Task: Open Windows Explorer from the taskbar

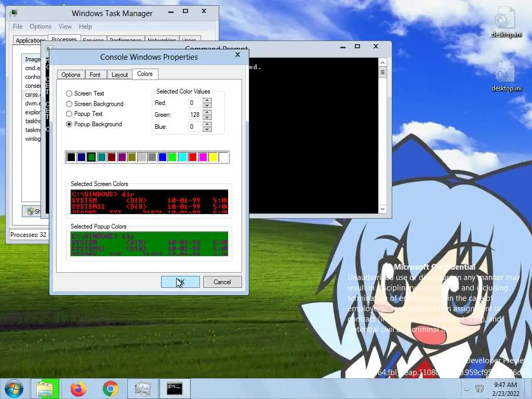Action: [x=45, y=389]
